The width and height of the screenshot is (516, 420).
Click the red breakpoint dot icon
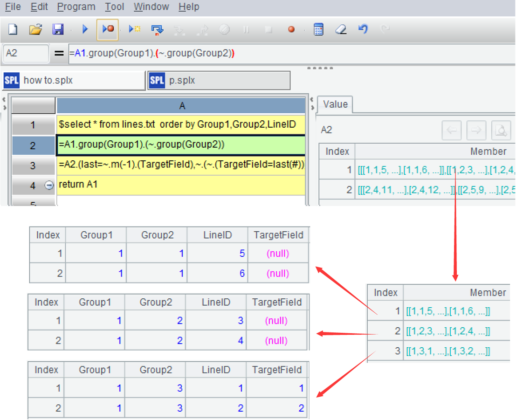click(x=291, y=29)
